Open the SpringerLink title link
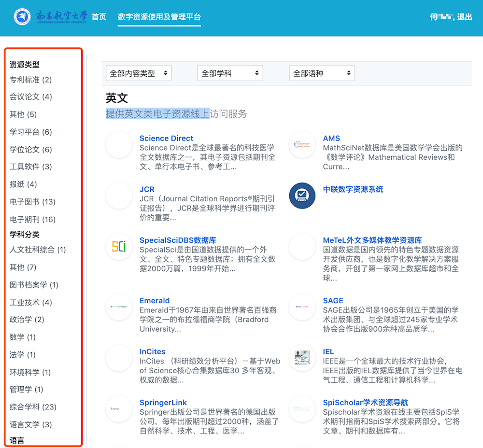Screen dimensions: 483x448 pos(163,403)
